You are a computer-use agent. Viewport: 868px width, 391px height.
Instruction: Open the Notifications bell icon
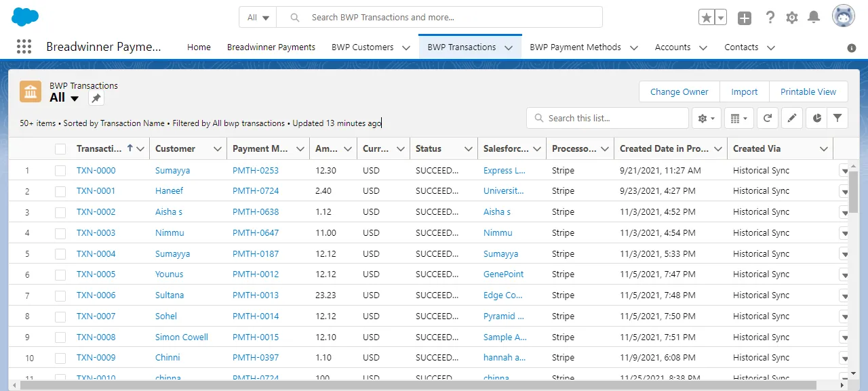(x=814, y=18)
